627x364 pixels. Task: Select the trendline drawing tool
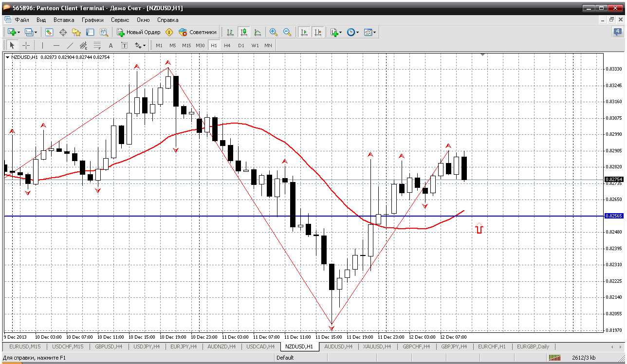pyautogui.click(x=70, y=45)
